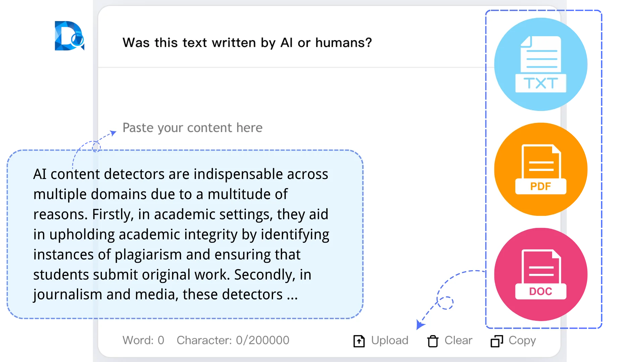Select the sample text beginning 'AI content detectors'
This screenshot has width=644, height=362.
pos(181,234)
